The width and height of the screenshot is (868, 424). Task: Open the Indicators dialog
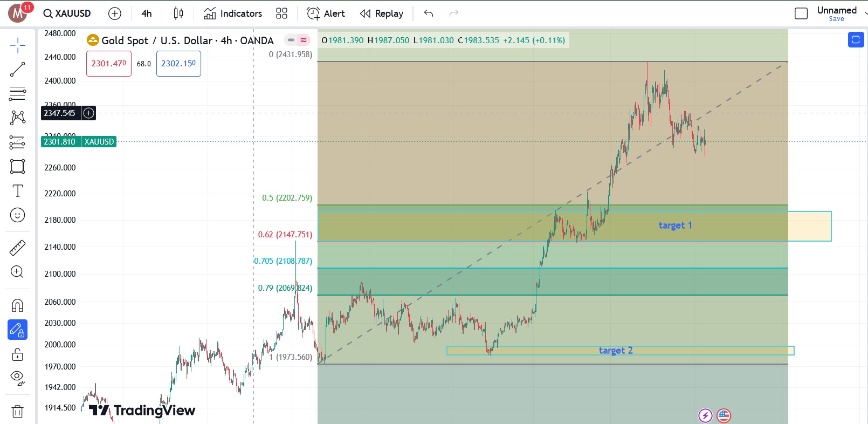coord(233,13)
